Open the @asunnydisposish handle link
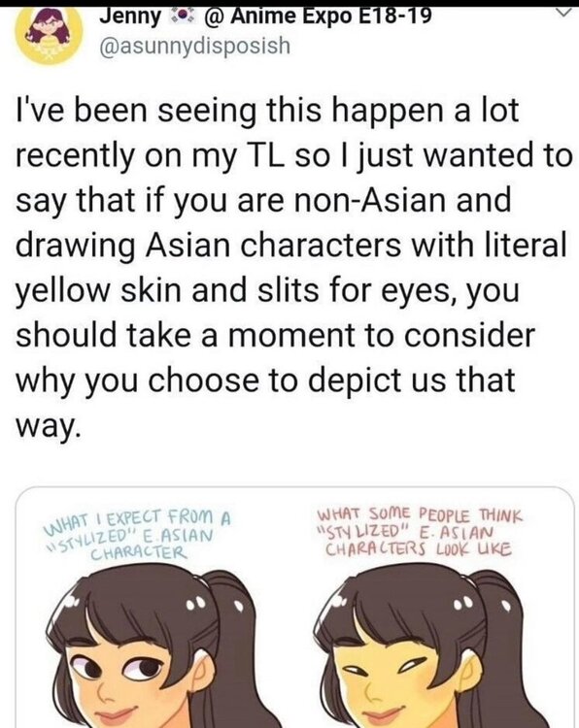 (195, 46)
